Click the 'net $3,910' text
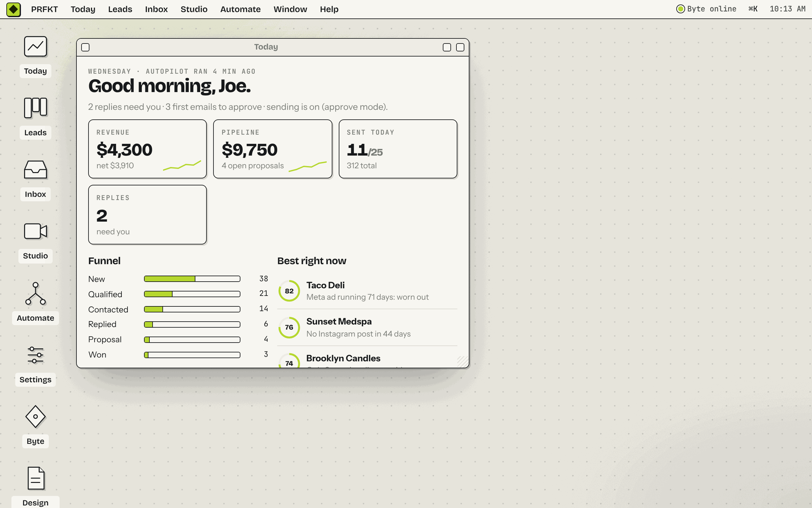 [115, 166]
